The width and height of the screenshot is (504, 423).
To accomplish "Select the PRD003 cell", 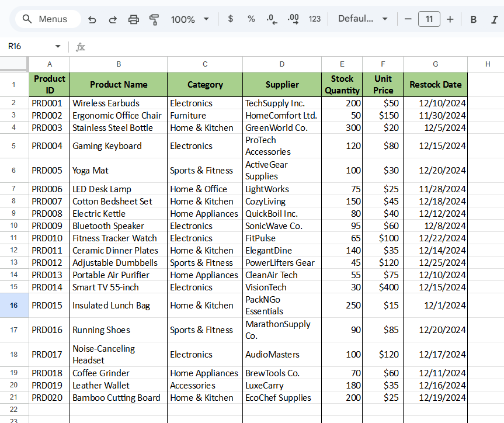I will click(50, 128).
